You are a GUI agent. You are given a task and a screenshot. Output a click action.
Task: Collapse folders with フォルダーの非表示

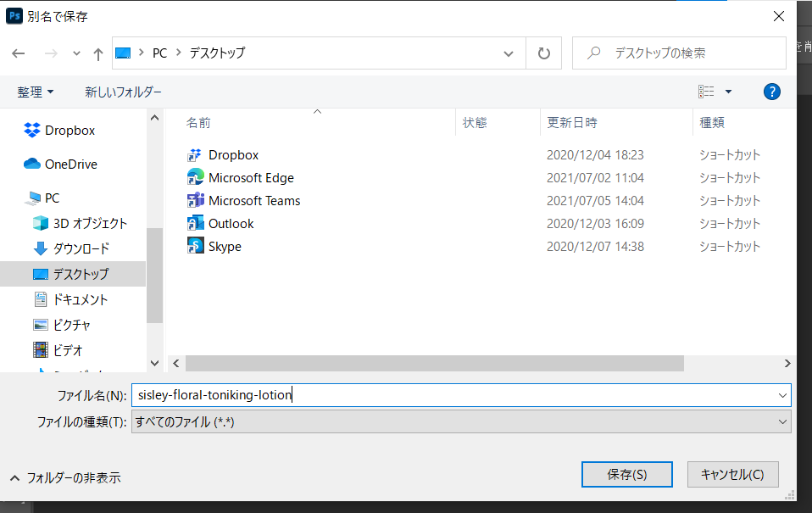pos(66,477)
